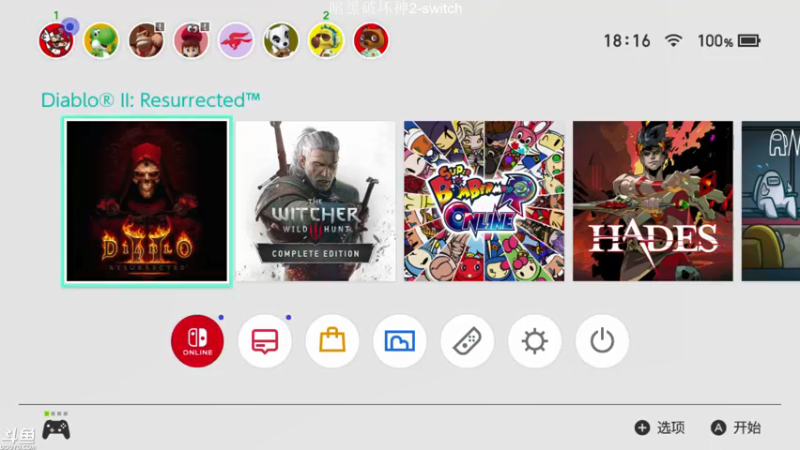The image size is (800, 450).
Task: Open the Sleep Mode power icon
Action: pos(602,341)
